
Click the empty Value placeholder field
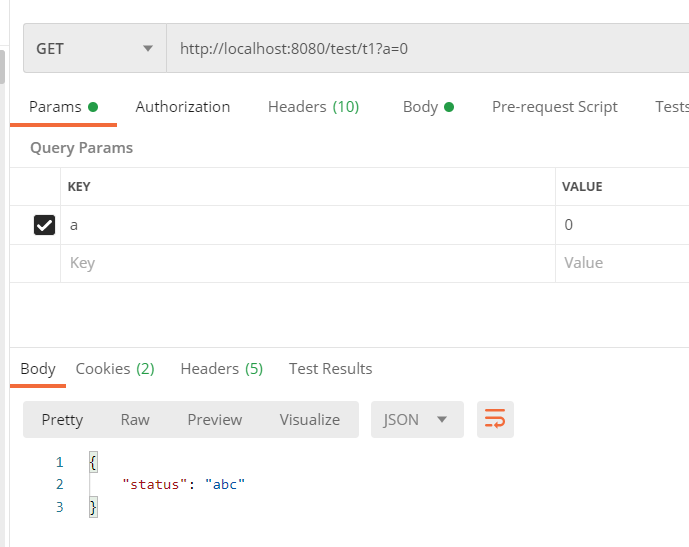coord(622,263)
